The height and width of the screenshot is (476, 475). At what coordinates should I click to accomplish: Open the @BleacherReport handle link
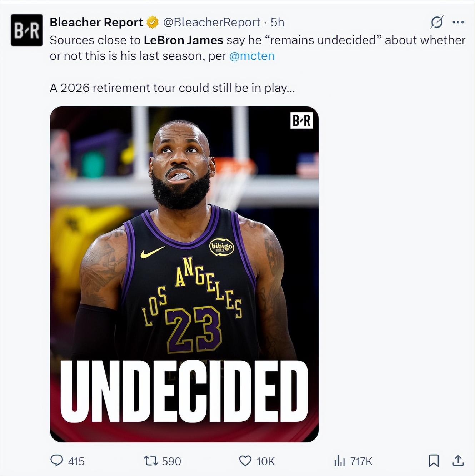212,22
